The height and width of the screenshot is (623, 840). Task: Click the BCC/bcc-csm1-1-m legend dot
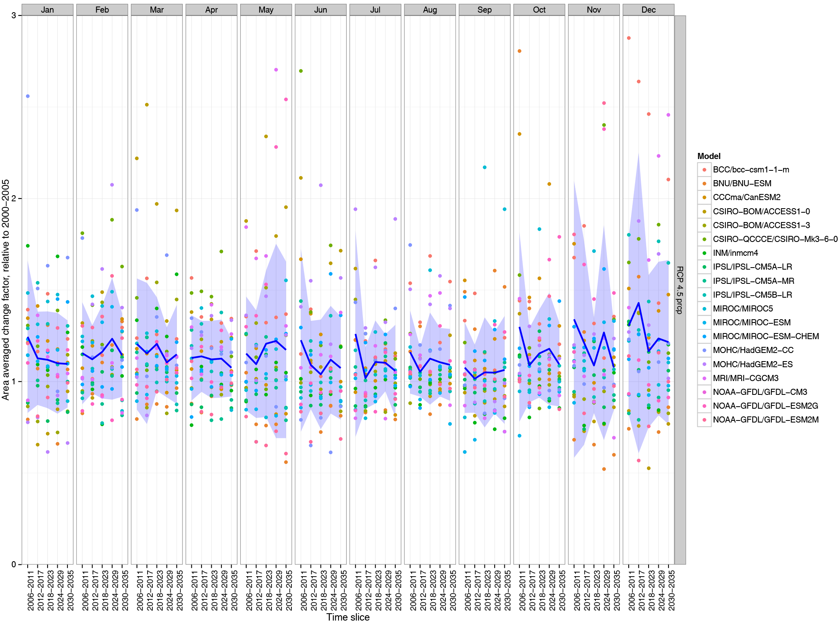[x=704, y=170]
